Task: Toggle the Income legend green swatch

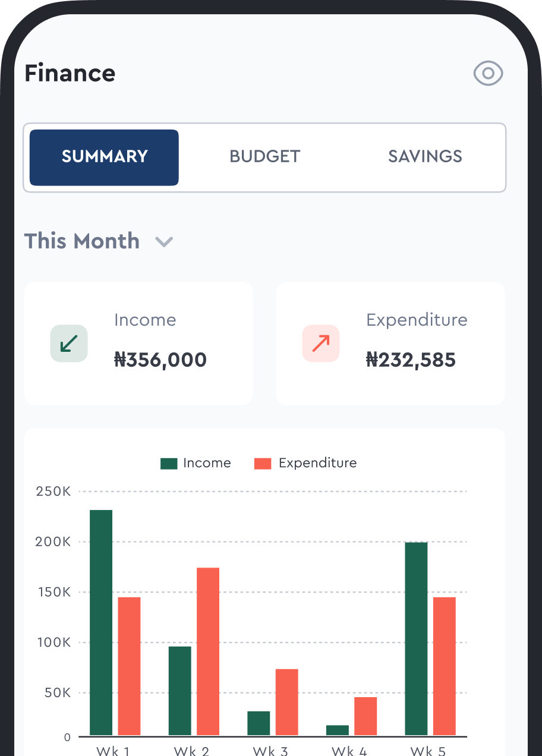Action: 169,464
